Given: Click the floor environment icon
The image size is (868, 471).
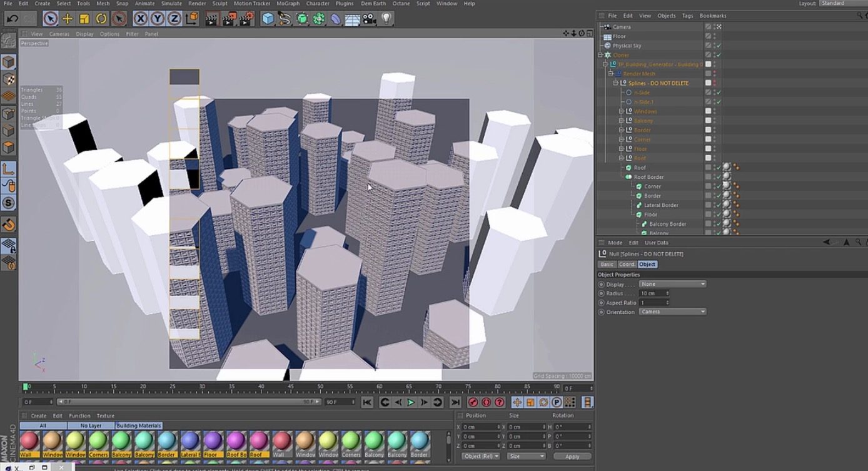Looking at the screenshot, I should 353,19.
